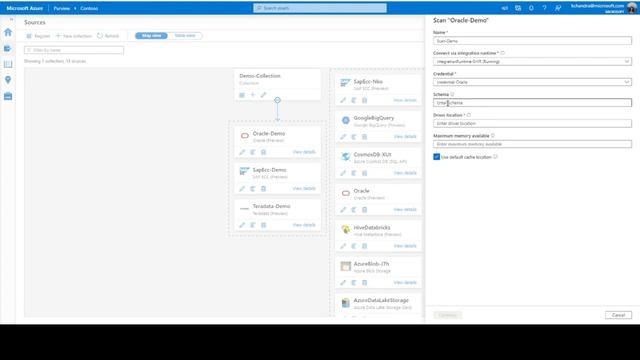View details of AzureBlob source
Screen dimensions: 640x360
tap(405, 282)
